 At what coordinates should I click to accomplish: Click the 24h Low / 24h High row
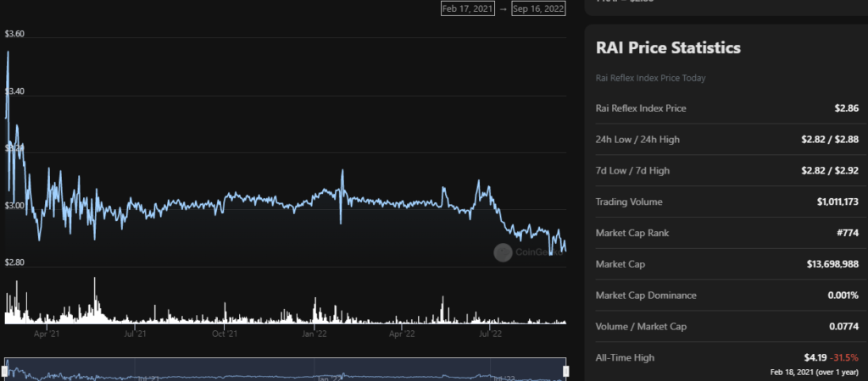727,140
